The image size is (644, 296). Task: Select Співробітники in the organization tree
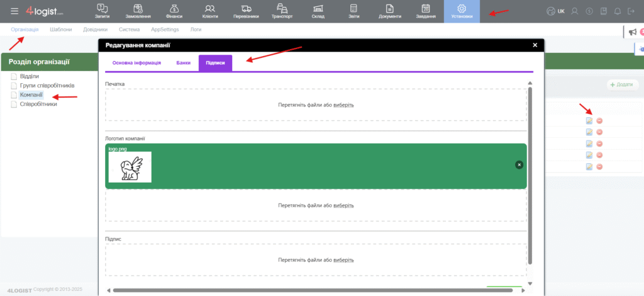pyautogui.click(x=38, y=104)
